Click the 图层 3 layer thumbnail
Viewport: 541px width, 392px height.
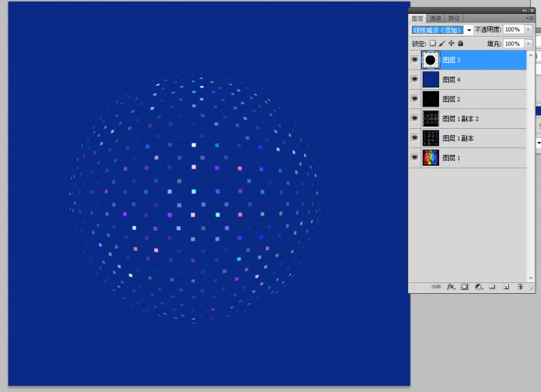(x=430, y=60)
